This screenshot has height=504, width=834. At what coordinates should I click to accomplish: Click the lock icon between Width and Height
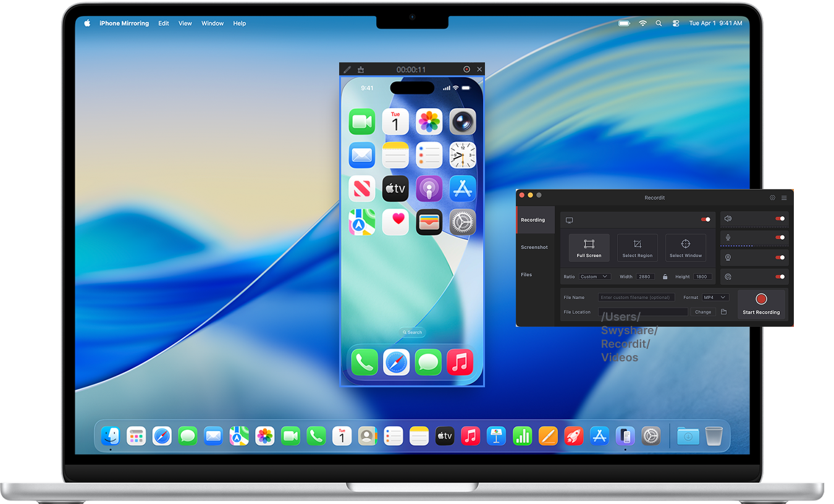[x=665, y=277]
